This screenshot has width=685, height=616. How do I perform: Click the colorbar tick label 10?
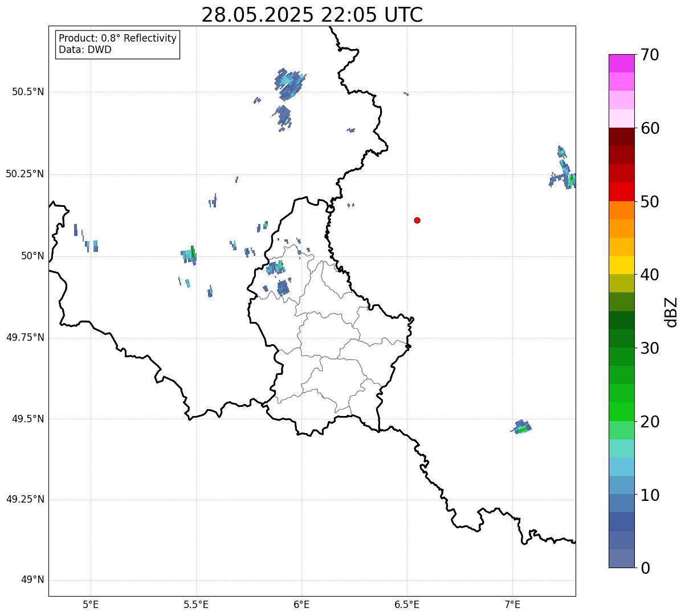(x=650, y=495)
